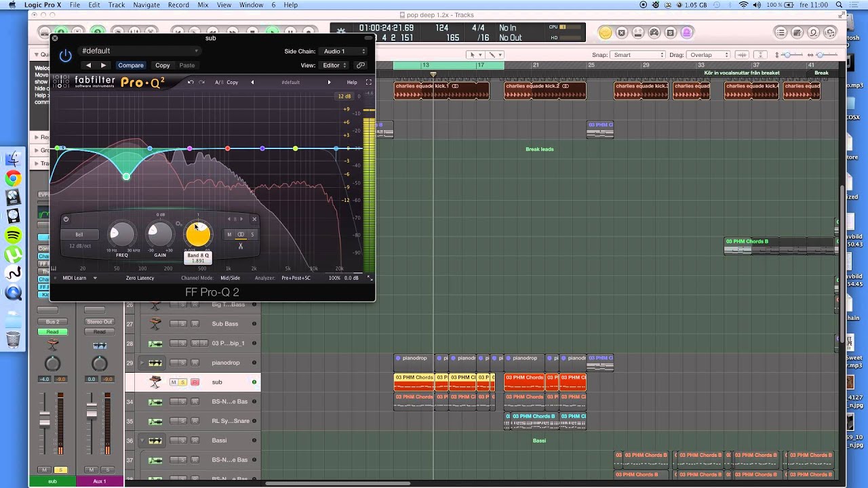Open the FabFilter Help menu
The height and width of the screenshot is (488, 868).
352,82
